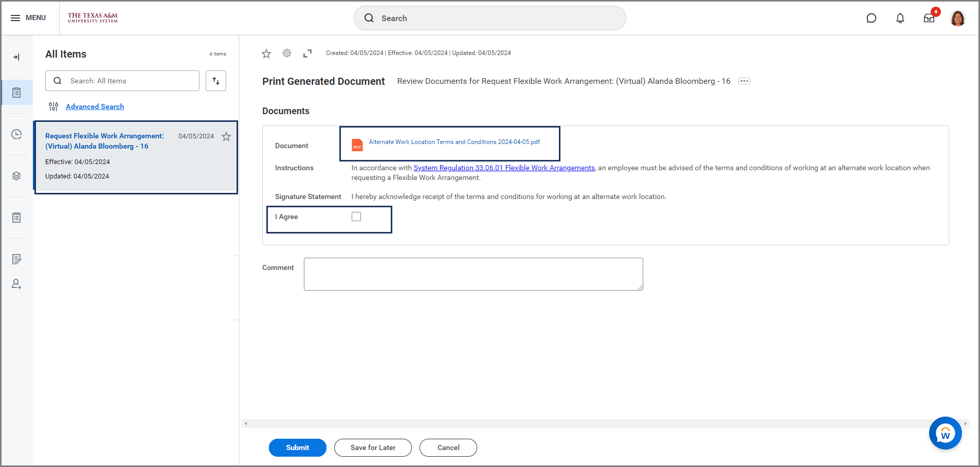Open the main MENU hamburger icon
The width and height of the screenshot is (980, 467).
point(15,18)
